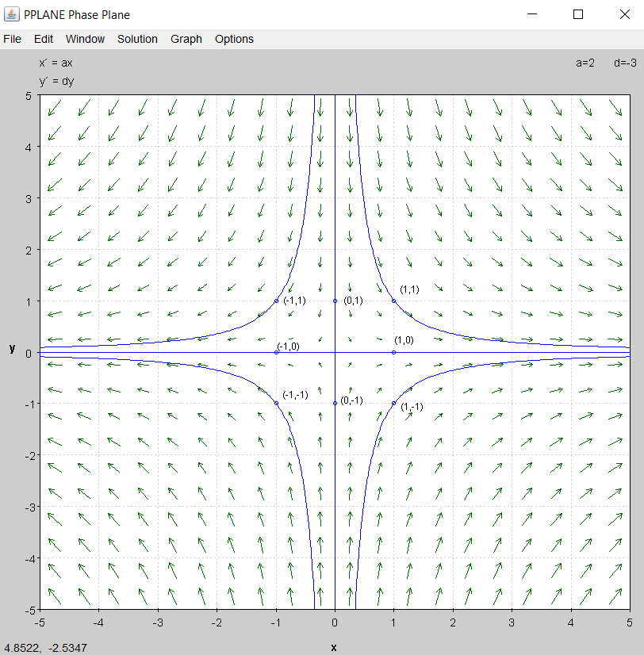Click the point marker labeled (-1,-1)

point(276,403)
